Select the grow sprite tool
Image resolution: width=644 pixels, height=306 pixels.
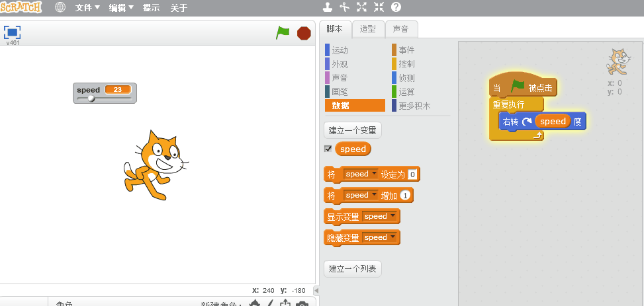click(x=361, y=7)
